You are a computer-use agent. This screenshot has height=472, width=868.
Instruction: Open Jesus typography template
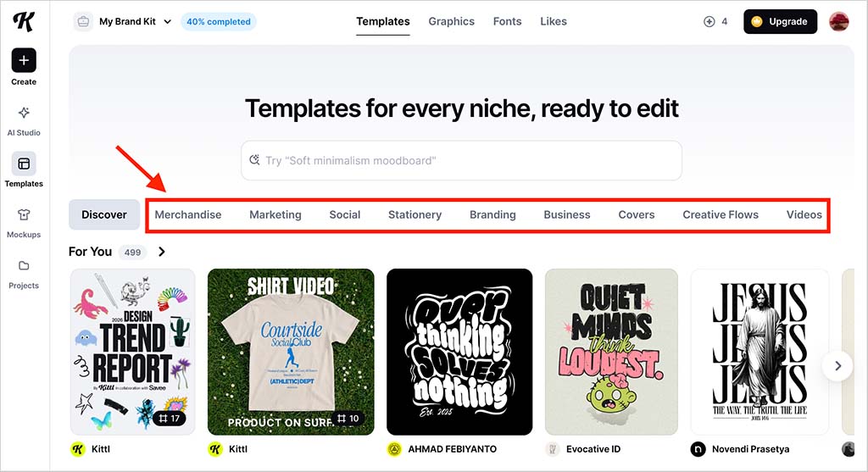[x=759, y=352]
